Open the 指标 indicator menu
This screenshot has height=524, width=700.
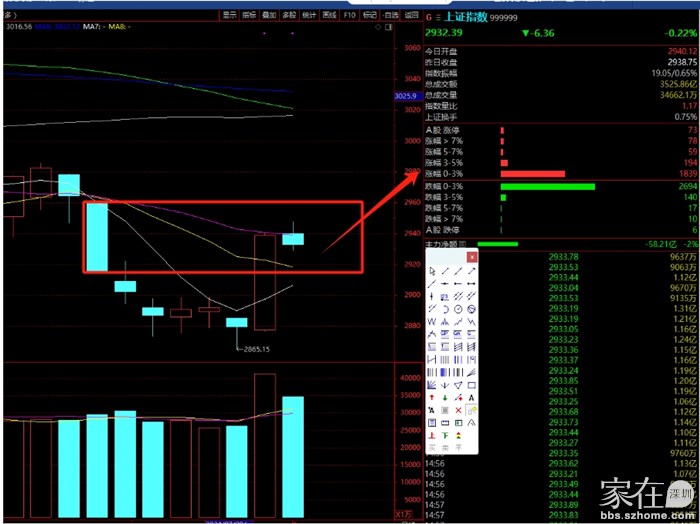(249, 15)
